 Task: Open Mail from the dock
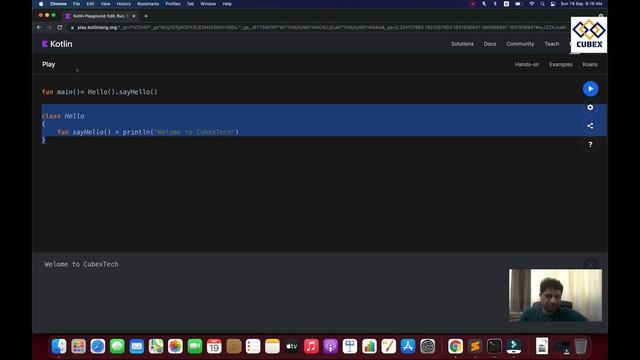point(137,346)
